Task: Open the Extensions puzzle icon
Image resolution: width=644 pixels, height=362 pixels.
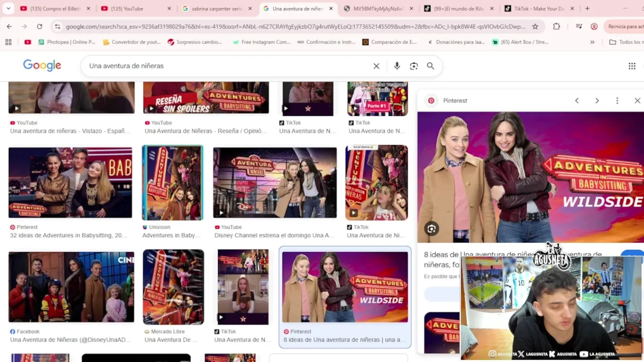Action: coord(556,26)
